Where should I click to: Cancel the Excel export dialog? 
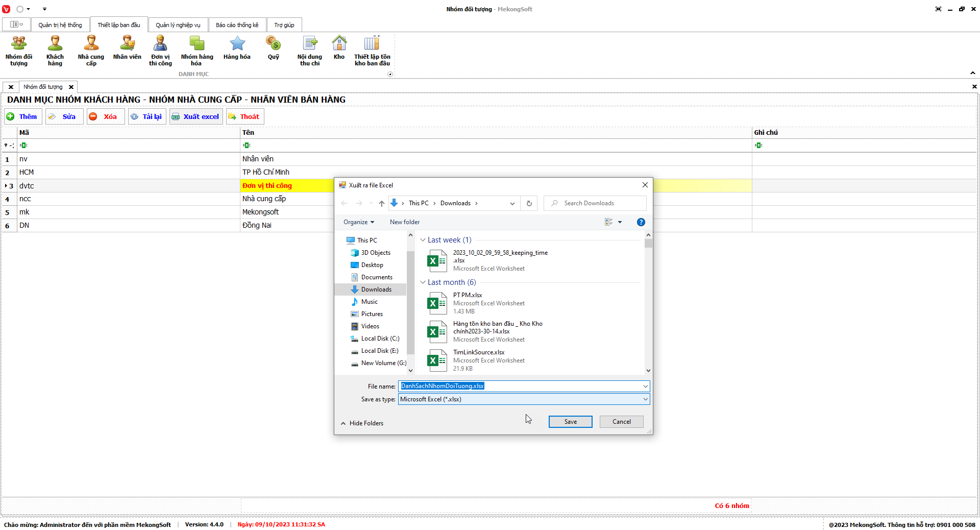tap(622, 422)
